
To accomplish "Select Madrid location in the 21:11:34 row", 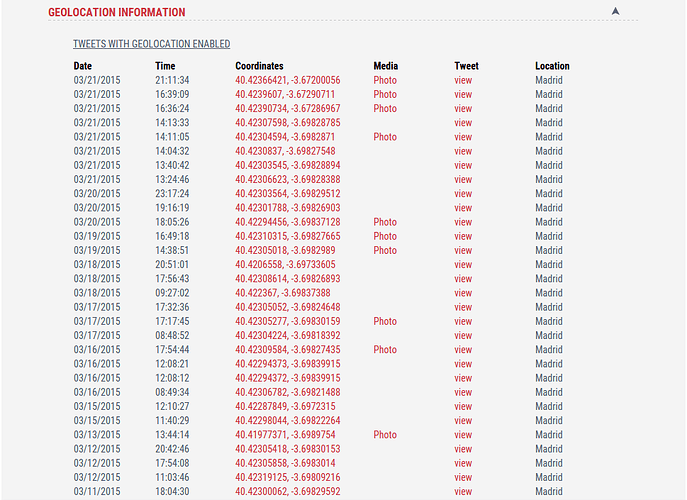I will coord(549,80).
